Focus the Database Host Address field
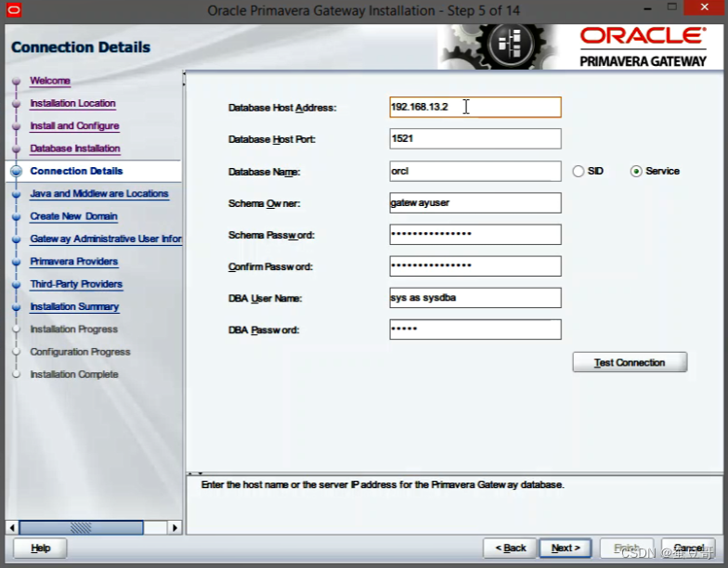Image resolution: width=728 pixels, height=568 pixels. [x=475, y=108]
